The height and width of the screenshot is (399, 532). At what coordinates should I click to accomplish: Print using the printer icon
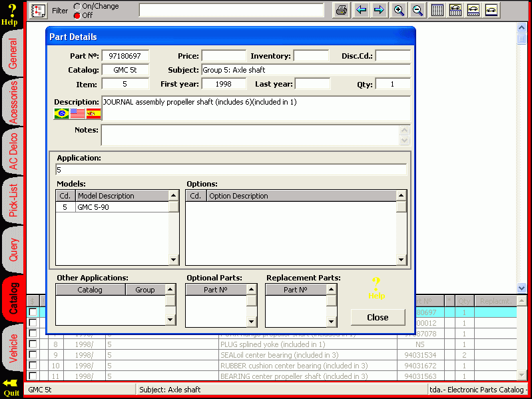[342, 10]
